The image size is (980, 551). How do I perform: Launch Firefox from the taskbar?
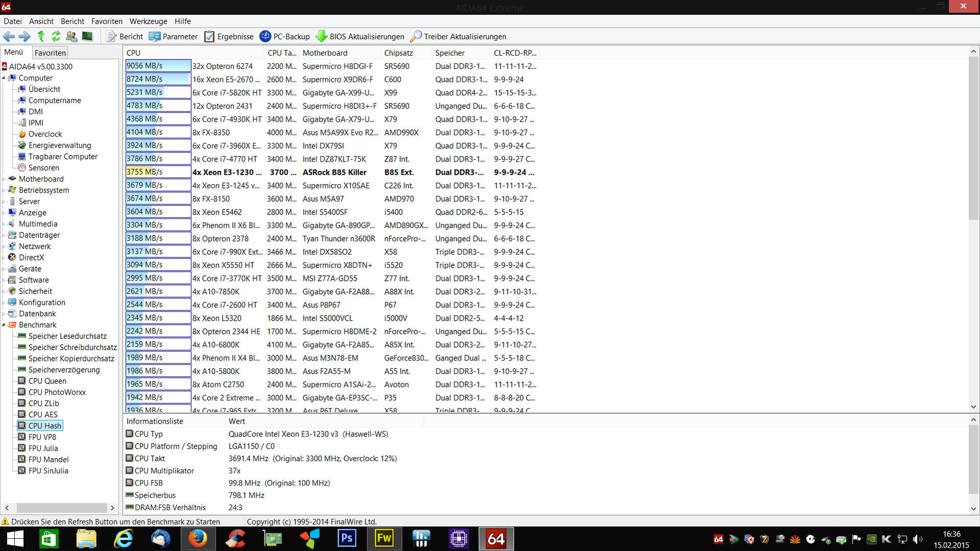(x=198, y=539)
